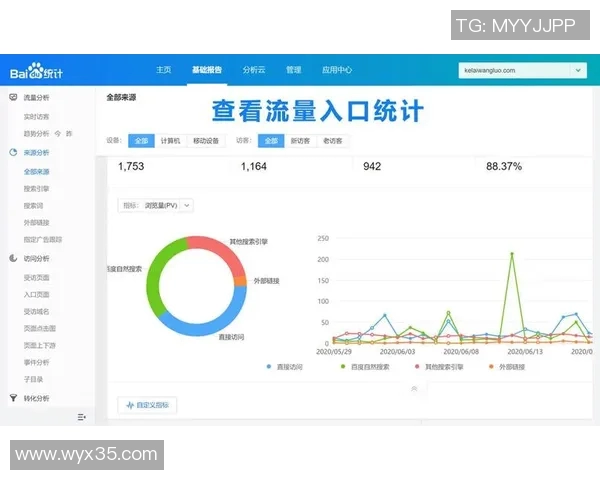The height and width of the screenshot is (480, 600).
Task: Toggle the 外部链接 legend entry below chart
Action: pos(507,367)
